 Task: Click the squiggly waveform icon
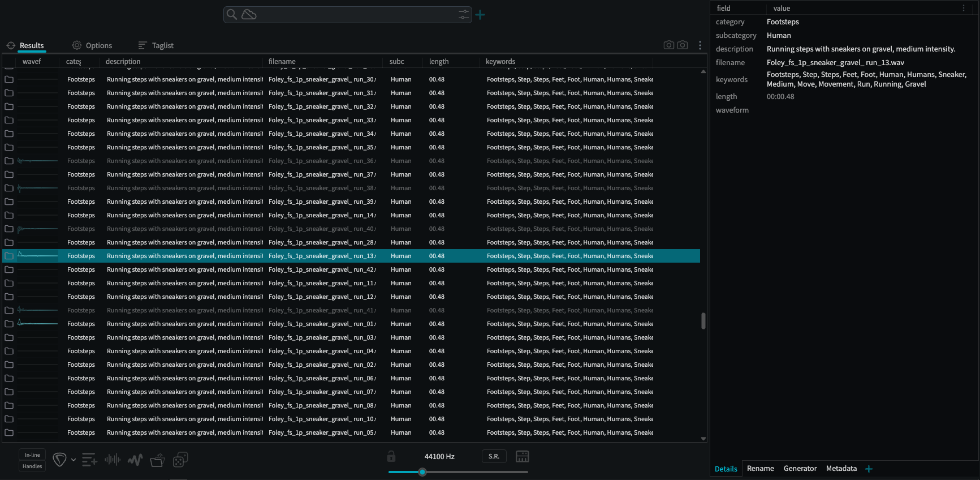pyautogui.click(x=135, y=460)
